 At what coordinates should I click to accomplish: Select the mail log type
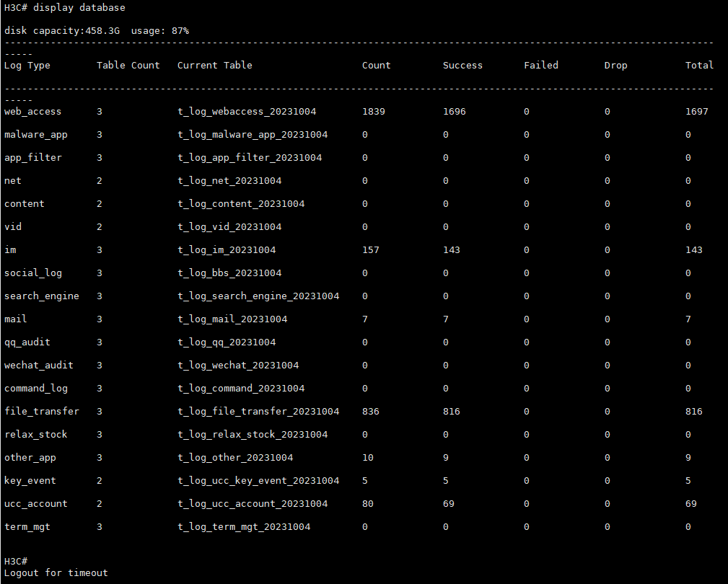click(x=15, y=319)
